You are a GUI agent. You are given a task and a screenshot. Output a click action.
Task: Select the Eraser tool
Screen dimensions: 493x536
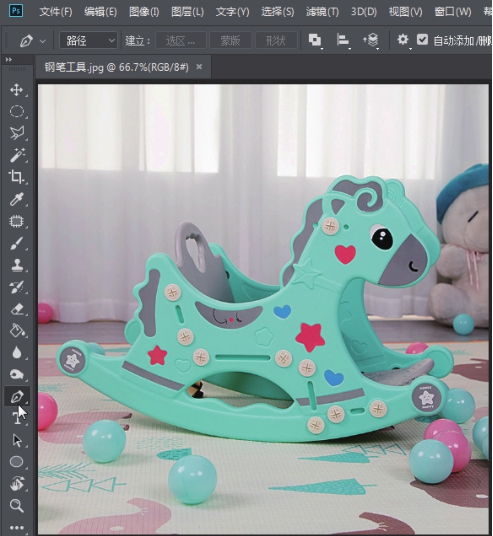(x=17, y=309)
